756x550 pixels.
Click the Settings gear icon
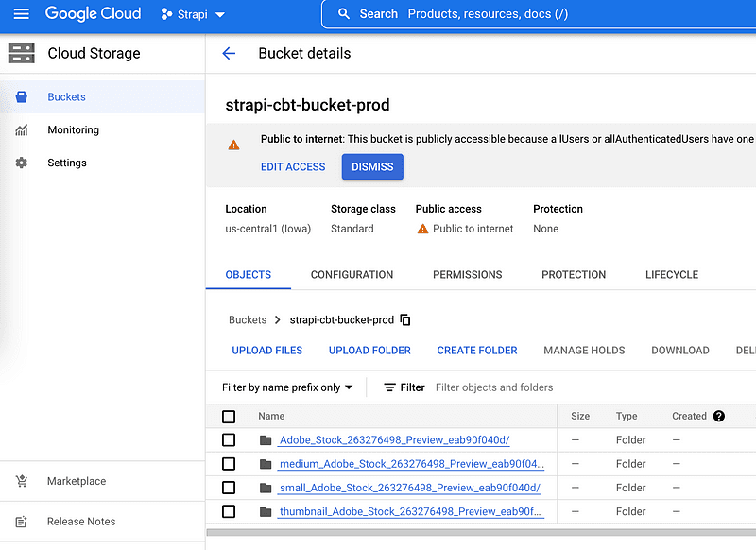click(x=21, y=163)
